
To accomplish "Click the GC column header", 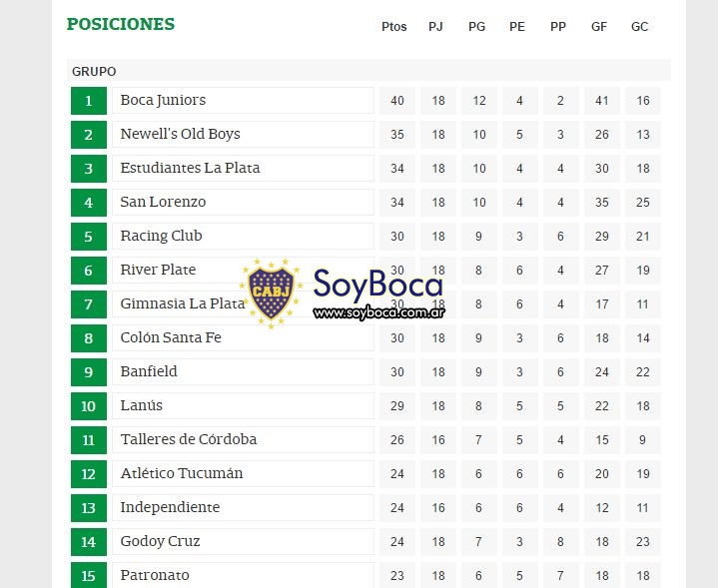I will [640, 27].
